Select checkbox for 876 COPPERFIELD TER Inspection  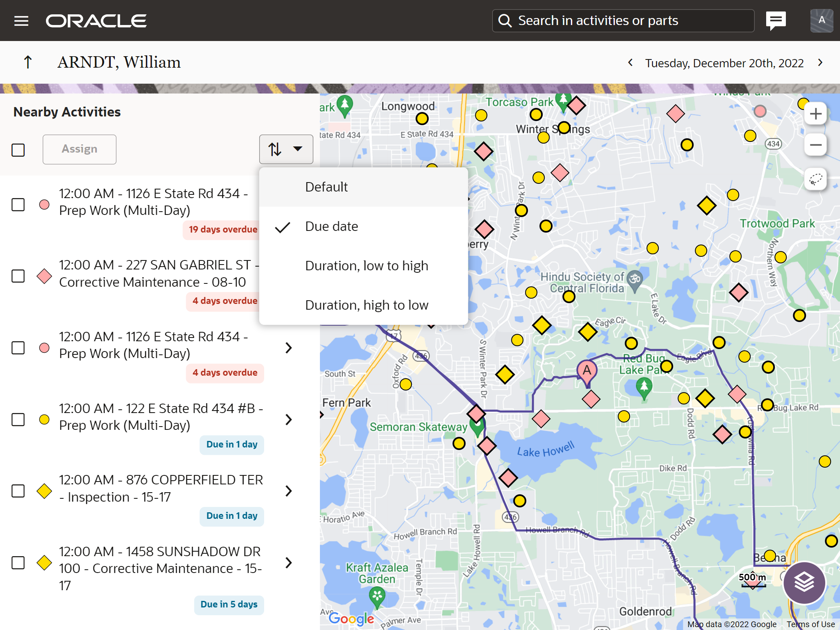coord(18,491)
